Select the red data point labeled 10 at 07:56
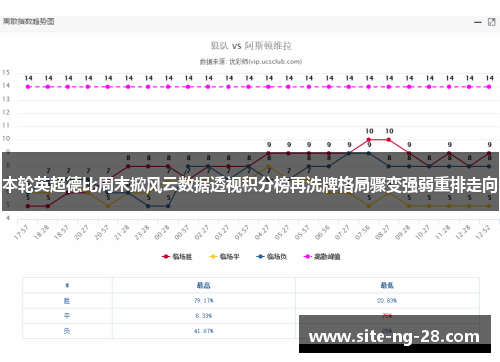The height and width of the screenshot is (362, 500). [x=369, y=140]
